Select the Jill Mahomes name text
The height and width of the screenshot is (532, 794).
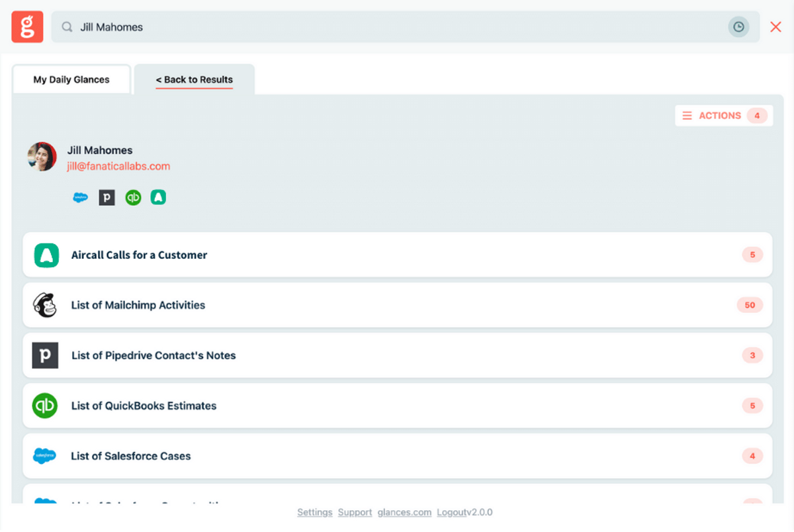click(100, 150)
